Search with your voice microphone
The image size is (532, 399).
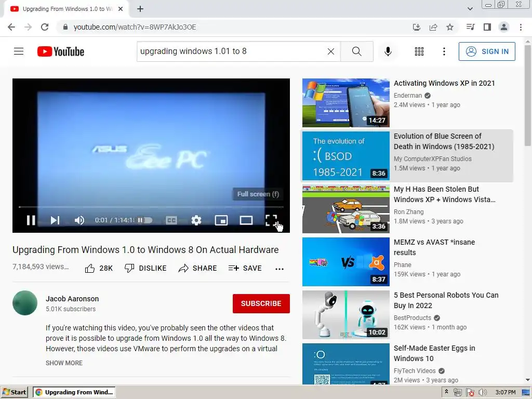[x=388, y=51]
